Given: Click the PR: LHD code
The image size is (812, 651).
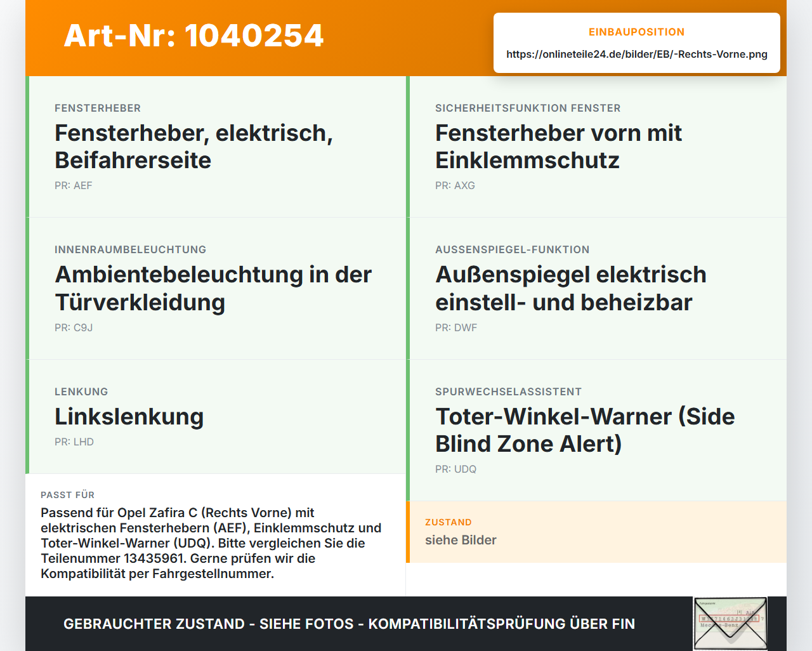Looking at the screenshot, I should tap(74, 442).
